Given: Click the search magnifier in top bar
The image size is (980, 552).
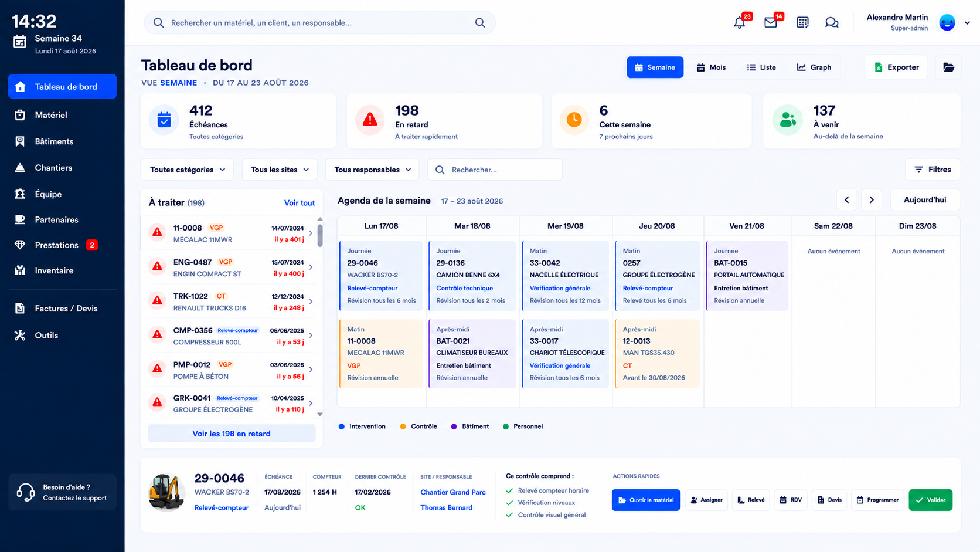Looking at the screenshot, I should click(x=480, y=23).
